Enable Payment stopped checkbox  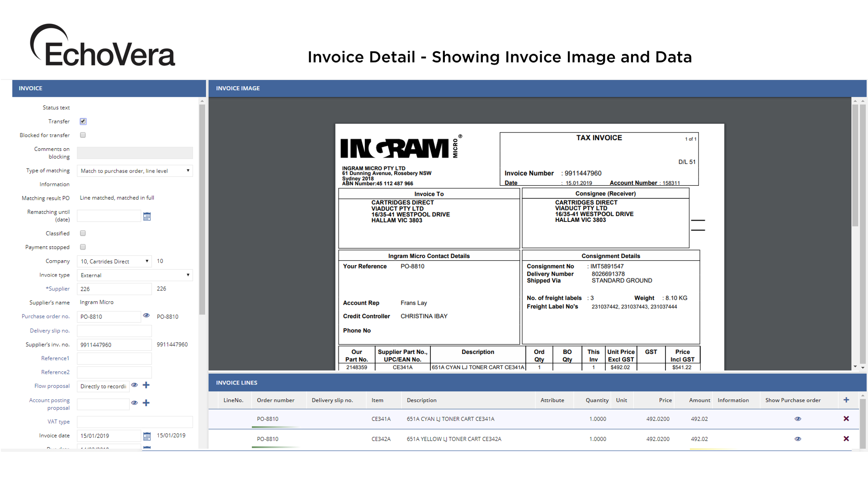[83, 247]
